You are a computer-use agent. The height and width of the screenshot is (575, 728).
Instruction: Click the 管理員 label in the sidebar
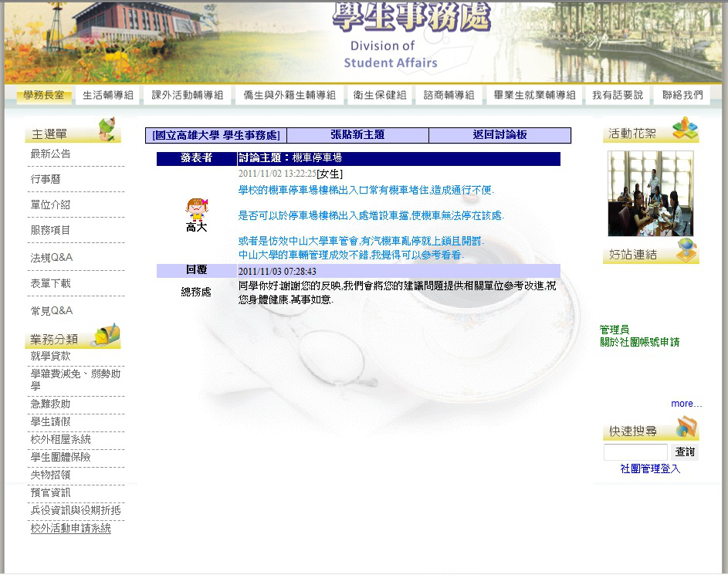click(x=615, y=330)
